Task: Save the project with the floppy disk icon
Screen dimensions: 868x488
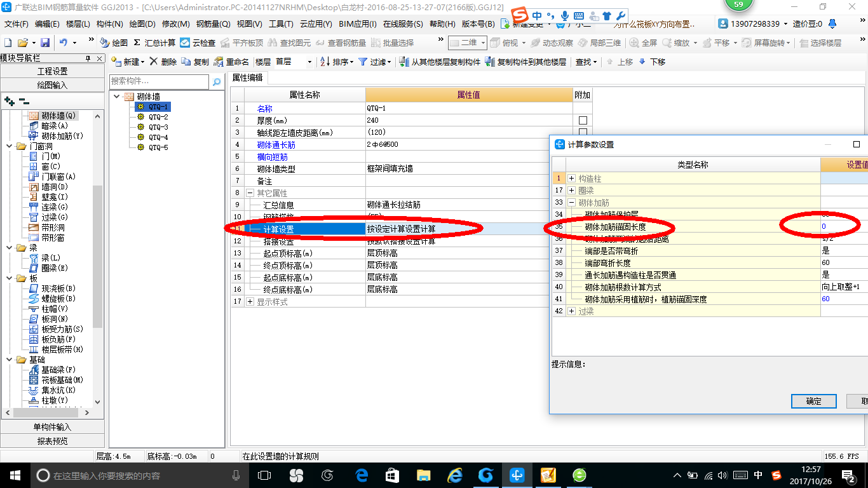Action: pos(45,43)
